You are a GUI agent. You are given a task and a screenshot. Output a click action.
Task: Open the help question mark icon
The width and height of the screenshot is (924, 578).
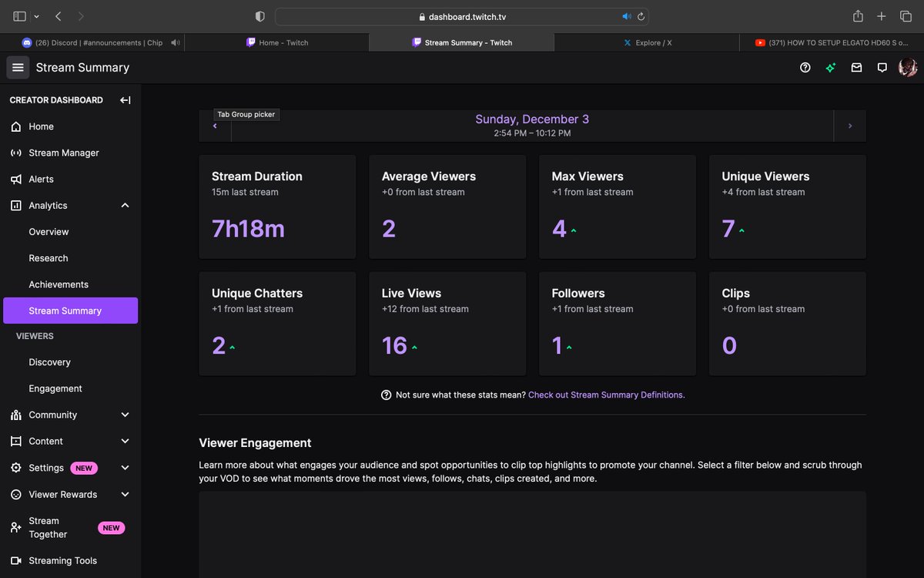[805, 68]
